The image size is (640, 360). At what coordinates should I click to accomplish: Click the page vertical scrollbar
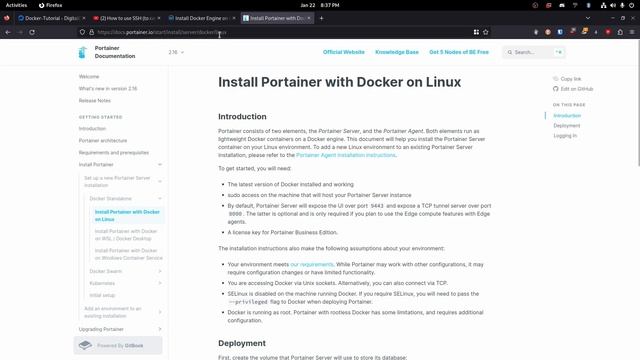[x=638, y=103]
